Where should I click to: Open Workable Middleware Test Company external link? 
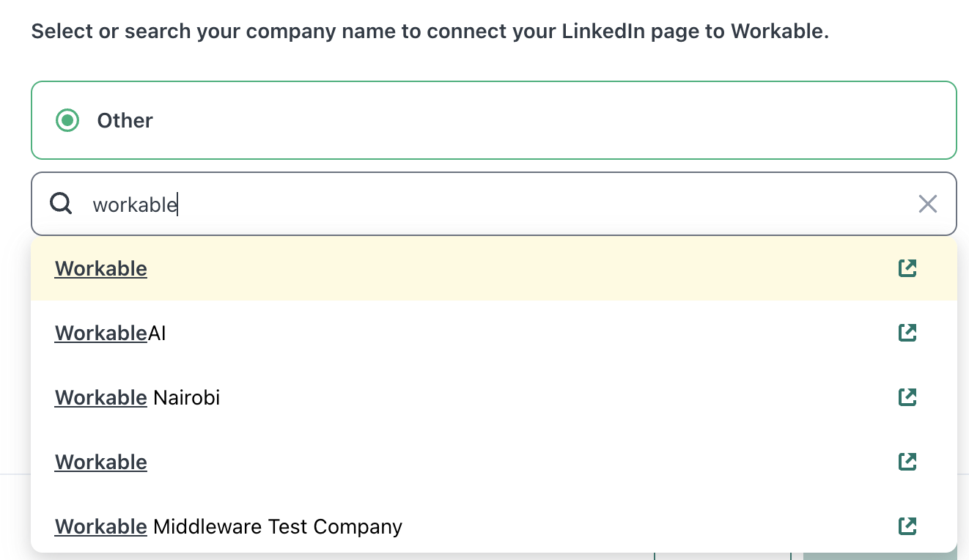(907, 526)
